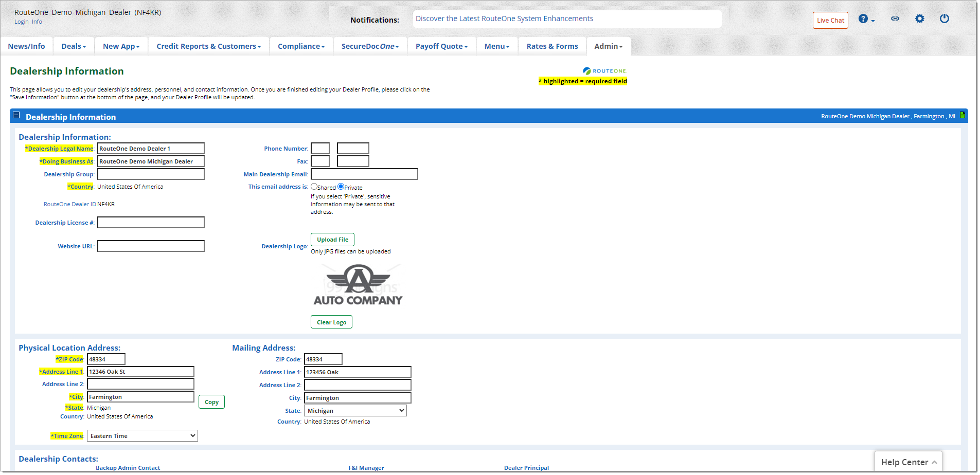980x475 pixels.
Task: Open the Help question mark icon
Action: coord(863,19)
